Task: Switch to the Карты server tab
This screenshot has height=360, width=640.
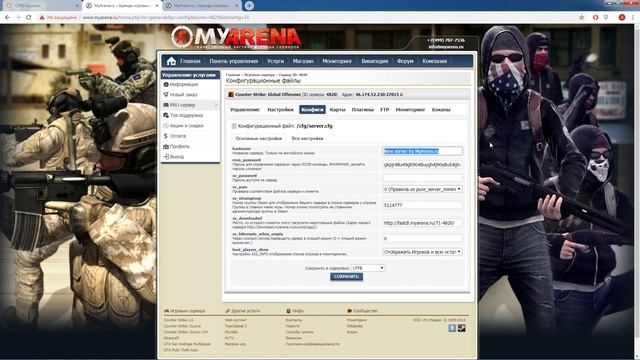Action: pos(337,110)
